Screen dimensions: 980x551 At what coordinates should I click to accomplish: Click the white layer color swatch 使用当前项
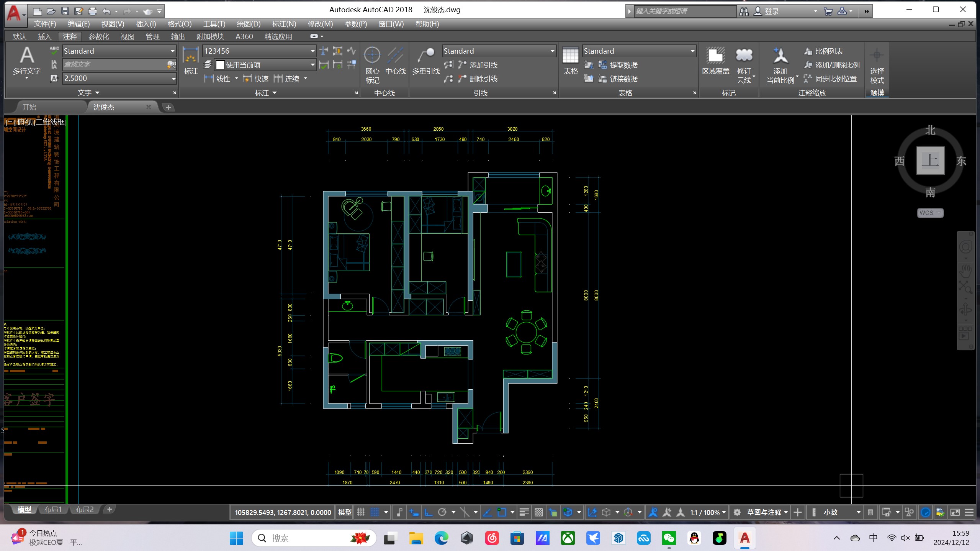[x=220, y=65]
